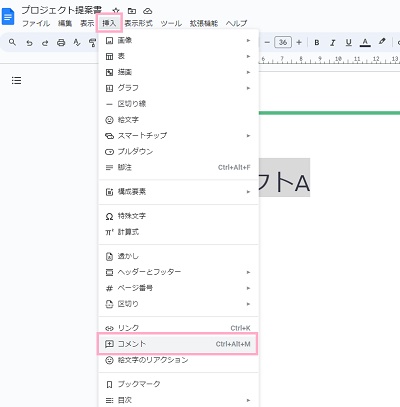Open the ツール menu

[171, 23]
